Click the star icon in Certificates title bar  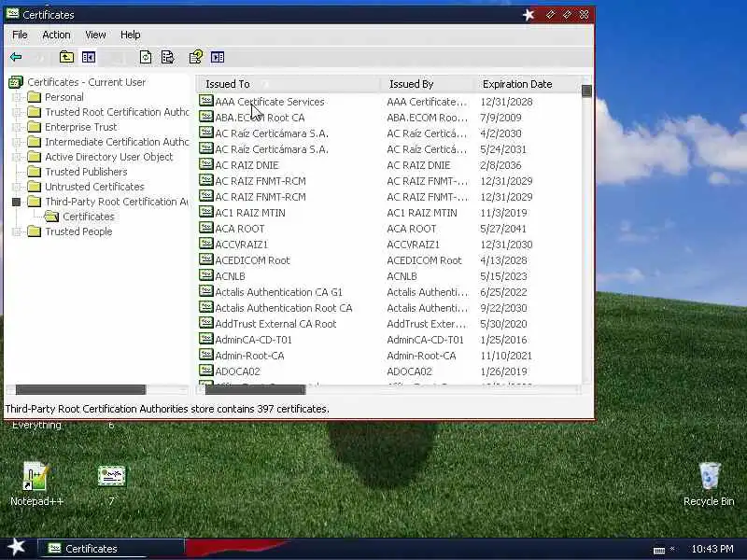coord(529,15)
